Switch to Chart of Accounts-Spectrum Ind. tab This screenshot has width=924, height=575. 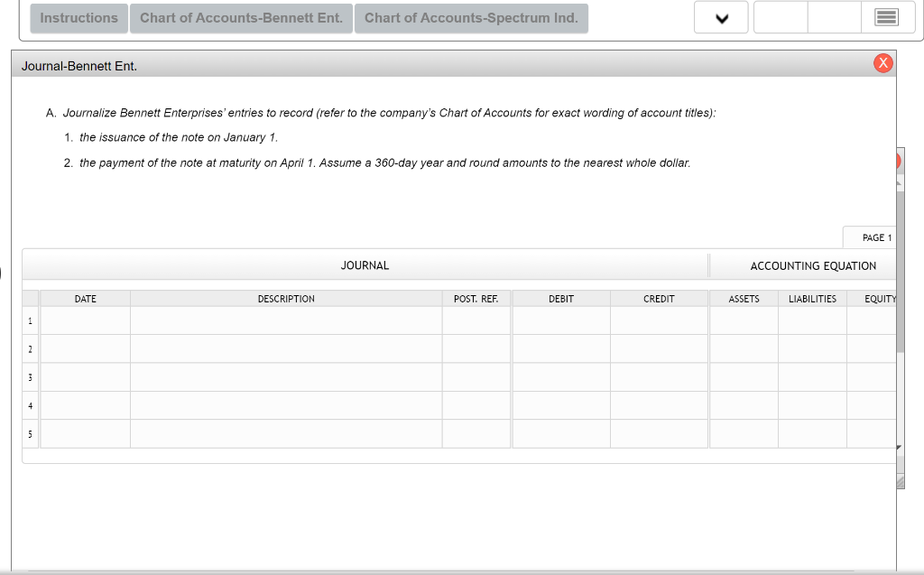click(470, 17)
